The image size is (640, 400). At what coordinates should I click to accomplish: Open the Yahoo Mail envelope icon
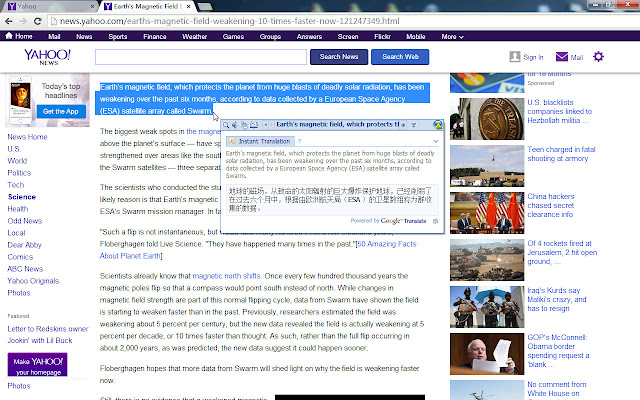coord(561,57)
